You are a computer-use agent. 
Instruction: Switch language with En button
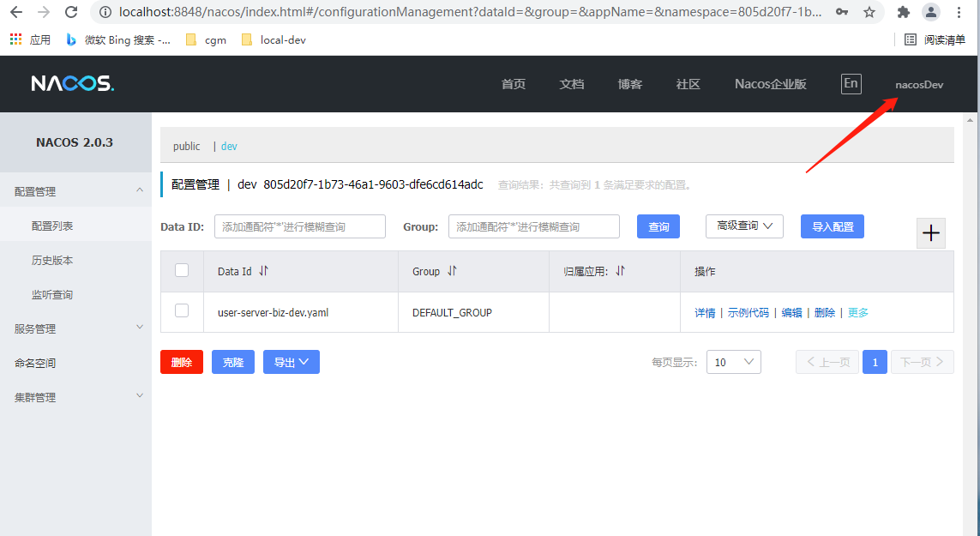tap(851, 84)
